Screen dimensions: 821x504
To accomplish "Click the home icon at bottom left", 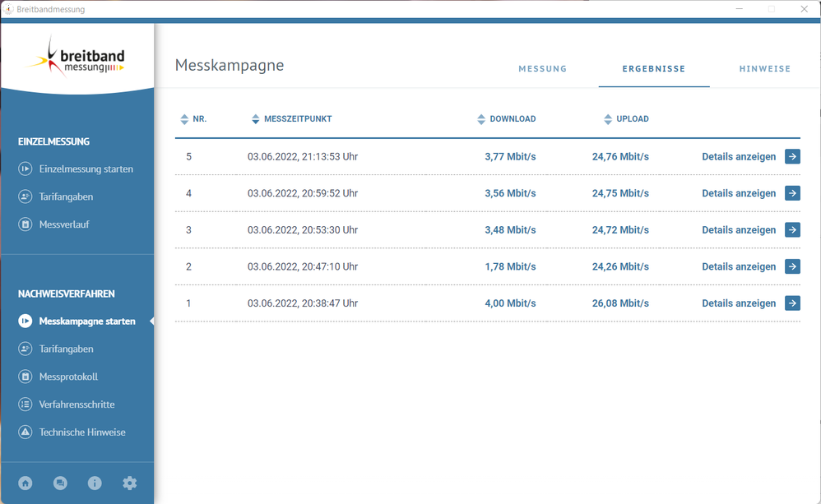I will click(x=25, y=483).
